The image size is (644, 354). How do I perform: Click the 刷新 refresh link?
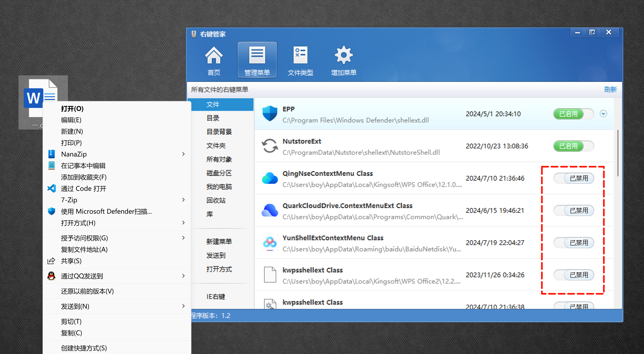610,89
